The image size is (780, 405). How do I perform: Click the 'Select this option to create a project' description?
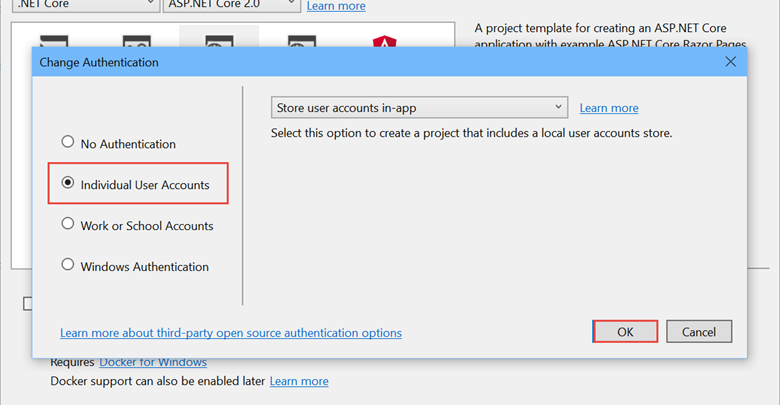[x=472, y=133]
